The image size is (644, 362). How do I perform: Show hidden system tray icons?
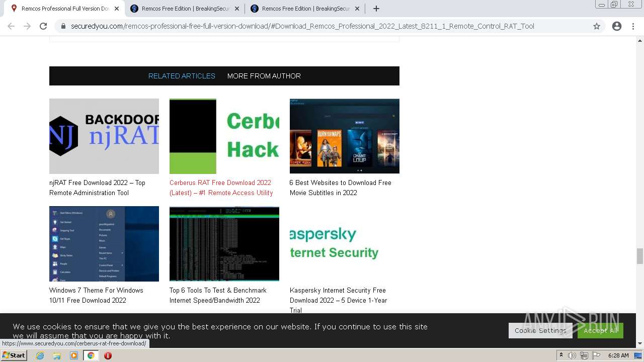coord(561,355)
